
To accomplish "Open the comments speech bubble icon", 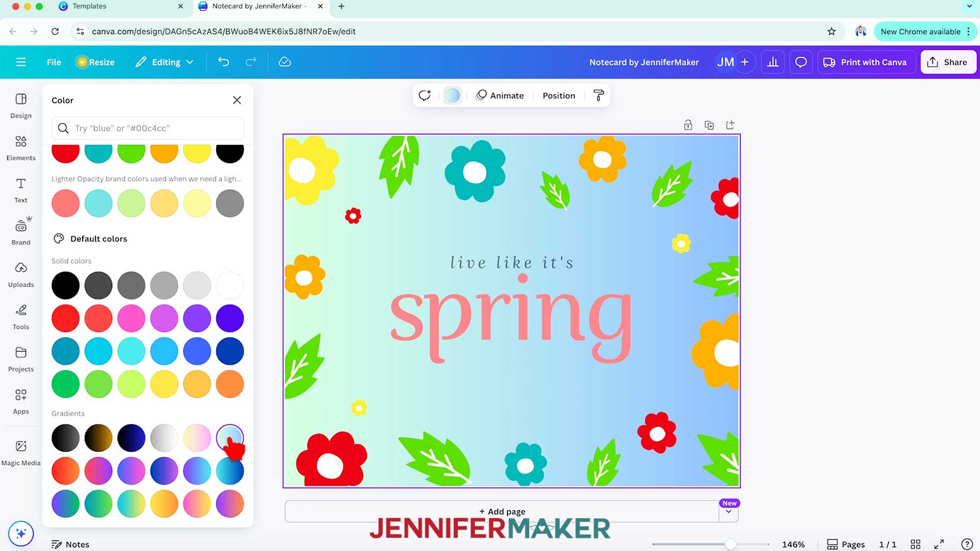I will [801, 62].
